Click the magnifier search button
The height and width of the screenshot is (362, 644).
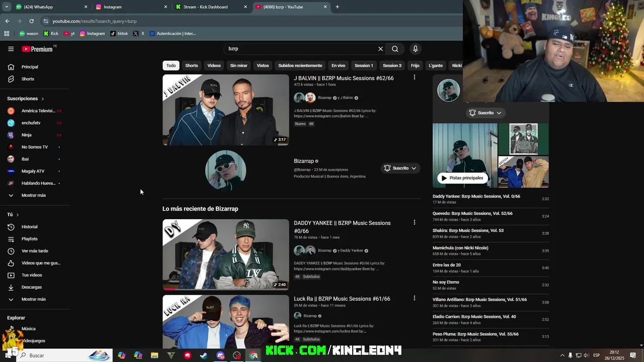(395, 49)
